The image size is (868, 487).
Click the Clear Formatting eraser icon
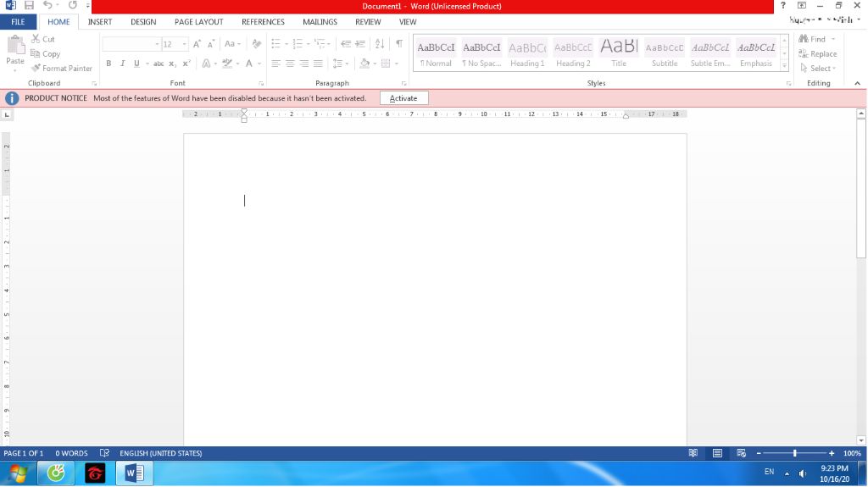coord(256,44)
